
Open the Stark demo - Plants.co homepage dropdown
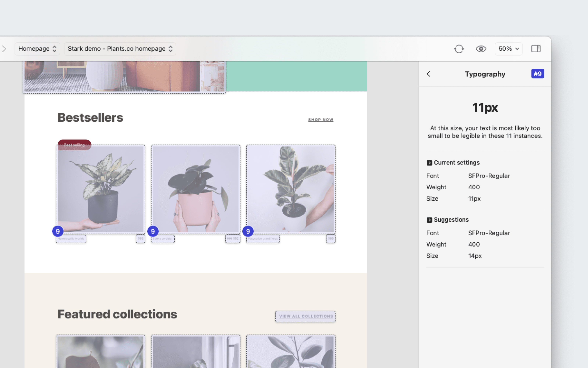click(x=120, y=49)
